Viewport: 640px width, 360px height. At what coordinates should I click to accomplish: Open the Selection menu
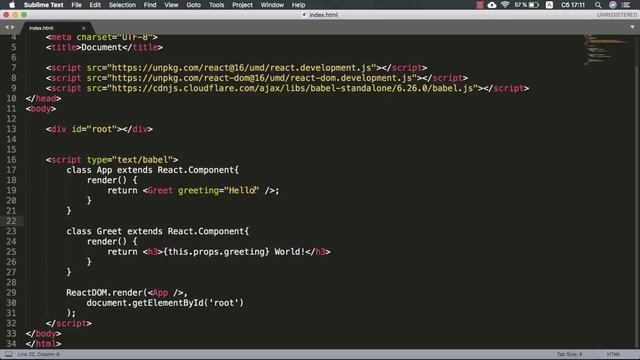(122, 5)
